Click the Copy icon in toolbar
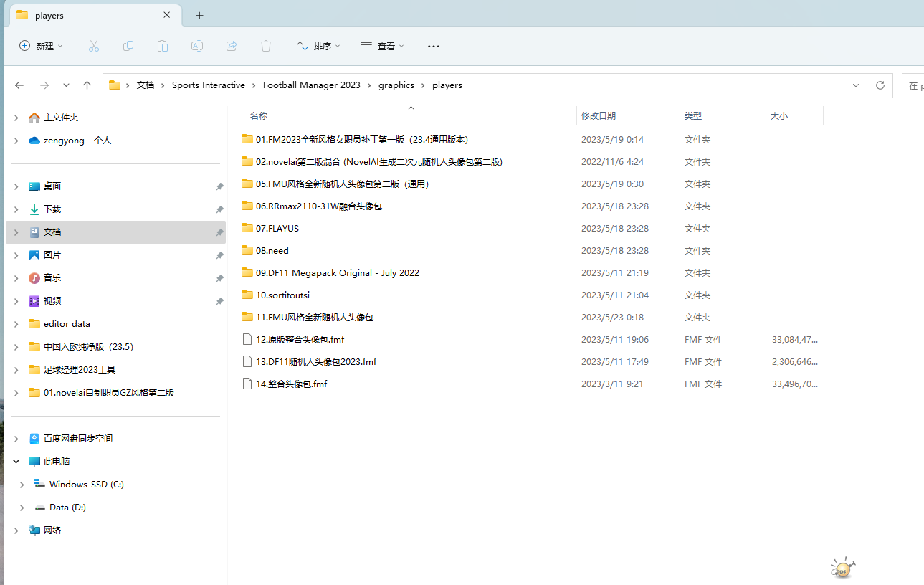Image resolution: width=924 pixels, height=585 pixels. coord(128,46)
